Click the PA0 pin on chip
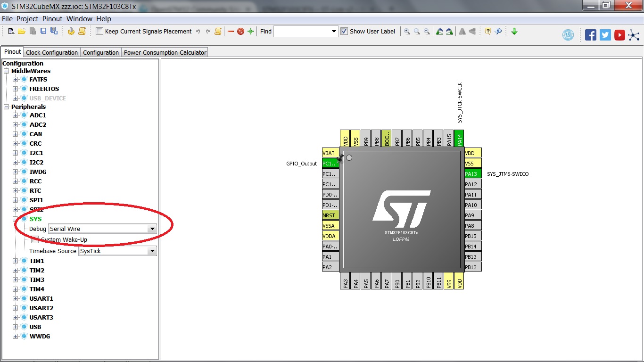The width and height of the screenshot is (644, 362). [330, 247]
